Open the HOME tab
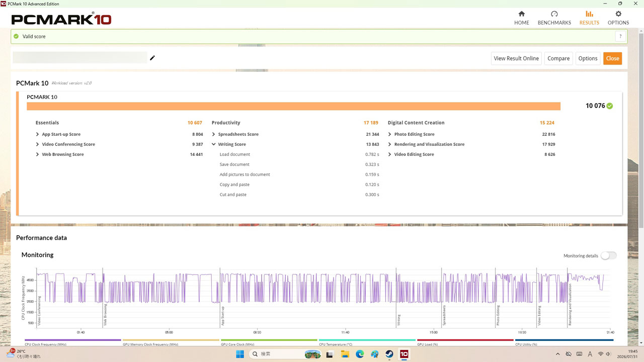644x362 pixels. coord(521,18)
